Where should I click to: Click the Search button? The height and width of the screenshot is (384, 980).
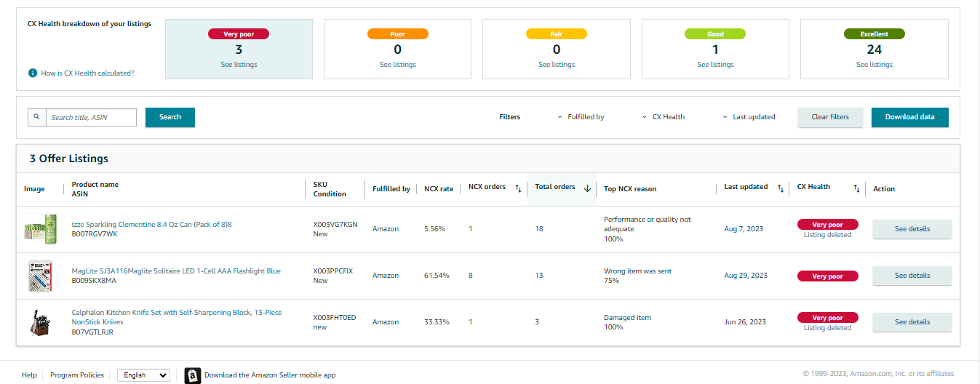tap(170, 117)
